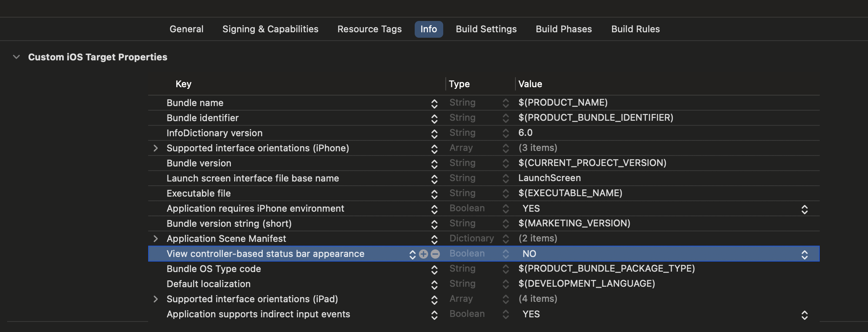Screen dimensions: 868x332
Task: Click the minus icon on status bar appearance row
Action: click(435, 254)
